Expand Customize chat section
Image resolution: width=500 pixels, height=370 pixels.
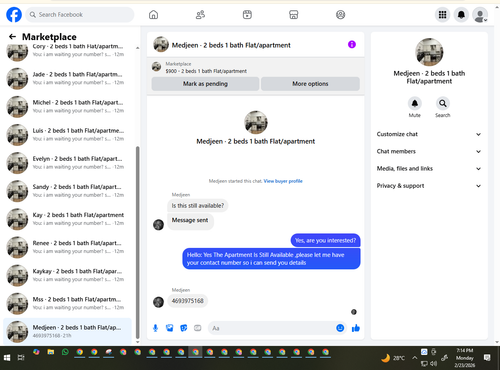pyautogui.click(x=429, y=134)
